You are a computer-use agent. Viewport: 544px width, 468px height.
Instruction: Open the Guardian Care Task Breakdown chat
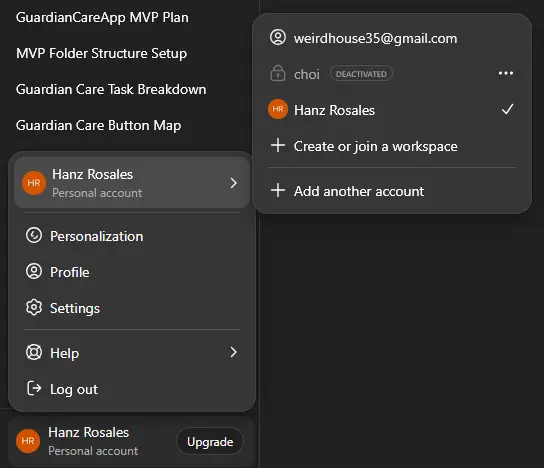coord(111,90)
